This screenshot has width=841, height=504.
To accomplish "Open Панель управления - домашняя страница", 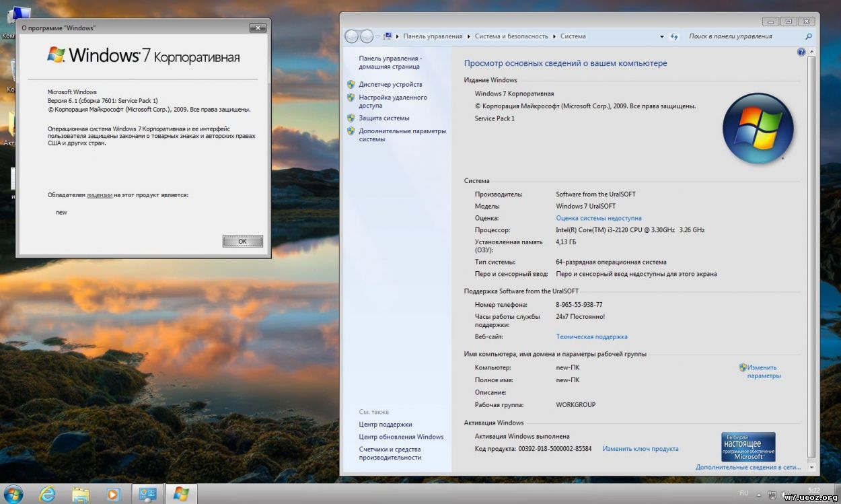I will [390, 63].
